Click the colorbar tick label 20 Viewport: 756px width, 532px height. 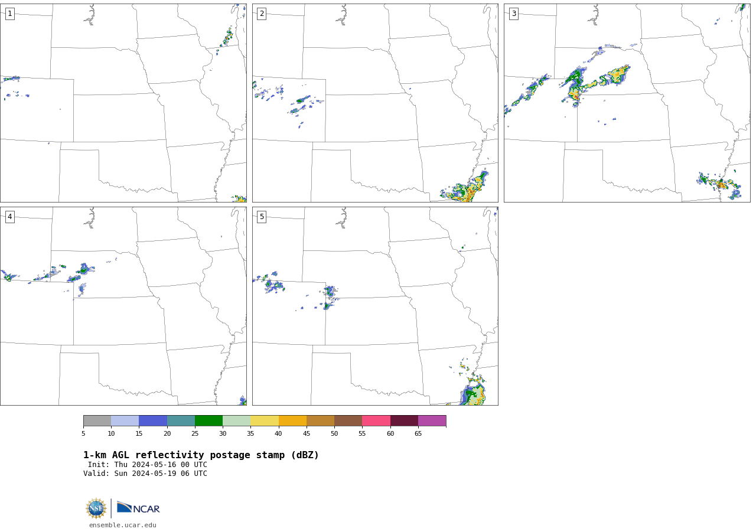coord(167,433)
